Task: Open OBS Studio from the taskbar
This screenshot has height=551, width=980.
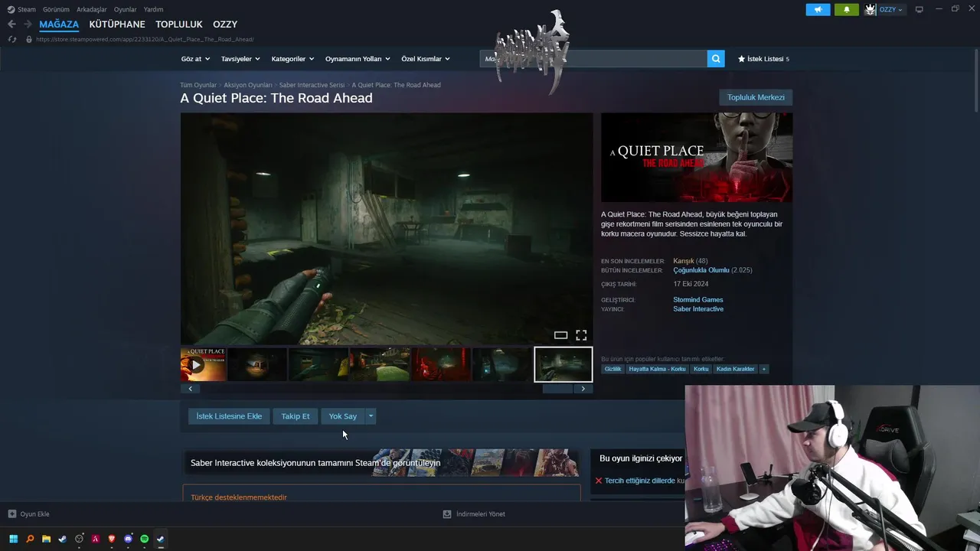Action: [79, 539]
